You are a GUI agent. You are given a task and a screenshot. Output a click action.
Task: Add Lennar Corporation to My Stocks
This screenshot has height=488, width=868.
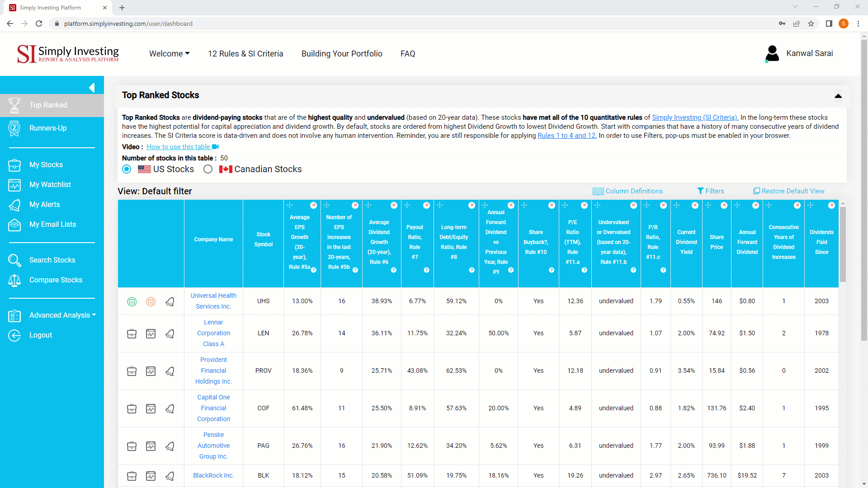(x=132, y=333)
